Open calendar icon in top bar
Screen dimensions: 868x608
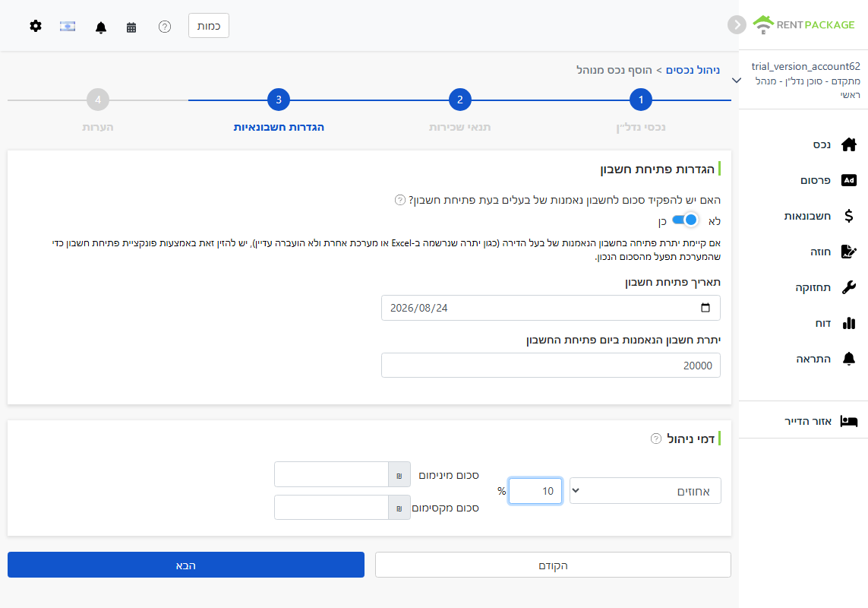pyautogui.click(x=131, y=27)
